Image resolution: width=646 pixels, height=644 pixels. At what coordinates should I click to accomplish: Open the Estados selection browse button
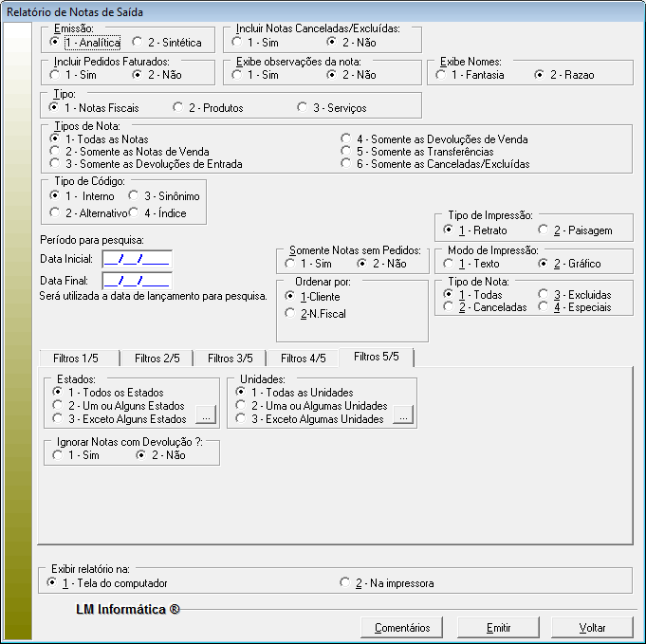coord(206,414)
